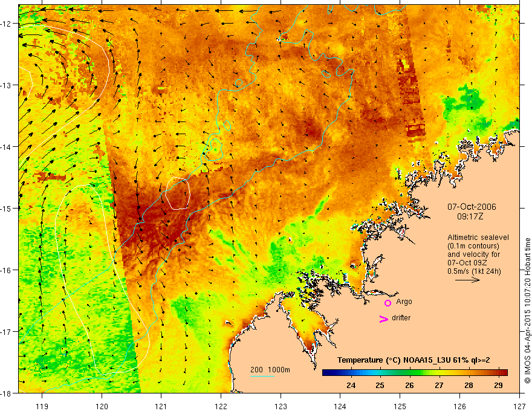This screenshot has height=411, width=532.
Task: Click longitude axis label 119
Action: [42, 406]
